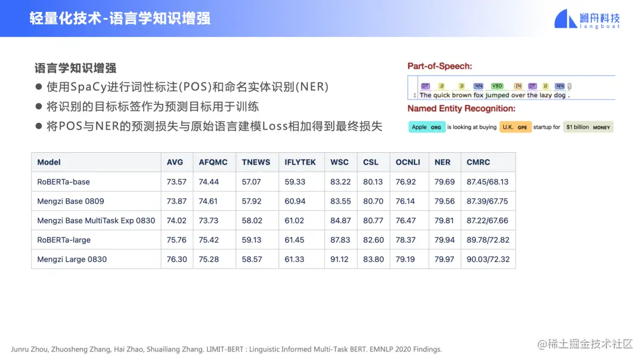The image size is (644, 361).
Task: Select the VBD tag above 'jumped'
Action: point(497,86)
